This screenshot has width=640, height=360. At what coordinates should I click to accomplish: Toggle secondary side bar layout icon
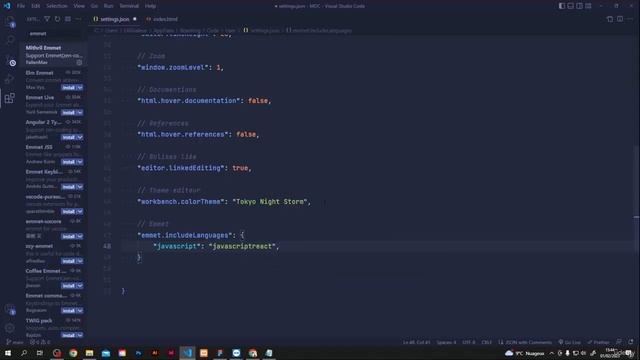pyautogui.click(x=580, y=6)
